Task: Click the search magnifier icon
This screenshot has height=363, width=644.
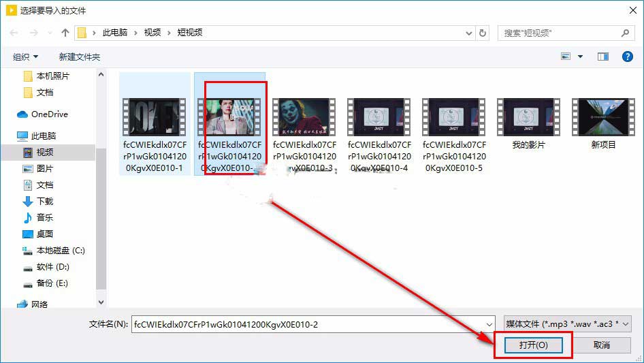Action: click(625, 33)
